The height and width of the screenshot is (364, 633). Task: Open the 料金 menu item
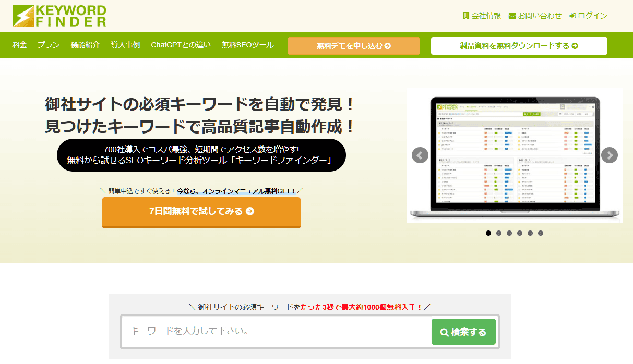coord(20,45)
